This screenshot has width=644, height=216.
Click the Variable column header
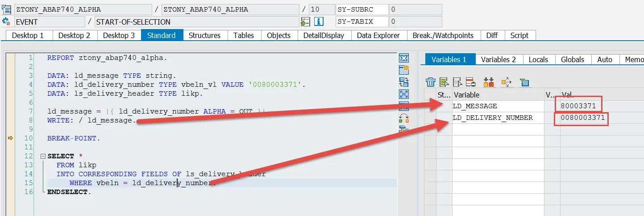tap(498, 95)
